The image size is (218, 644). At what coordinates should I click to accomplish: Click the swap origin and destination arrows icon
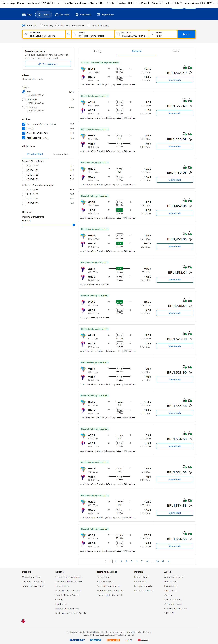[69, 34]
